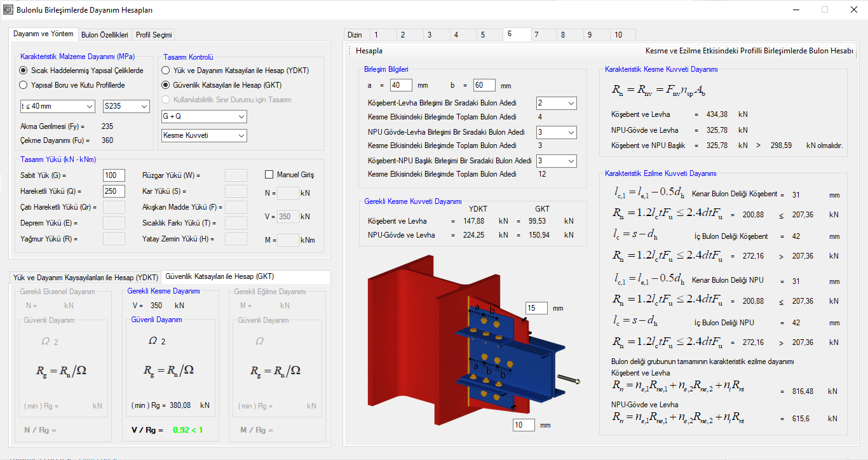Click the GKT Köşebent ve Levha value 99,53
This screenshot has width=868, height=460.
[538, 221]
